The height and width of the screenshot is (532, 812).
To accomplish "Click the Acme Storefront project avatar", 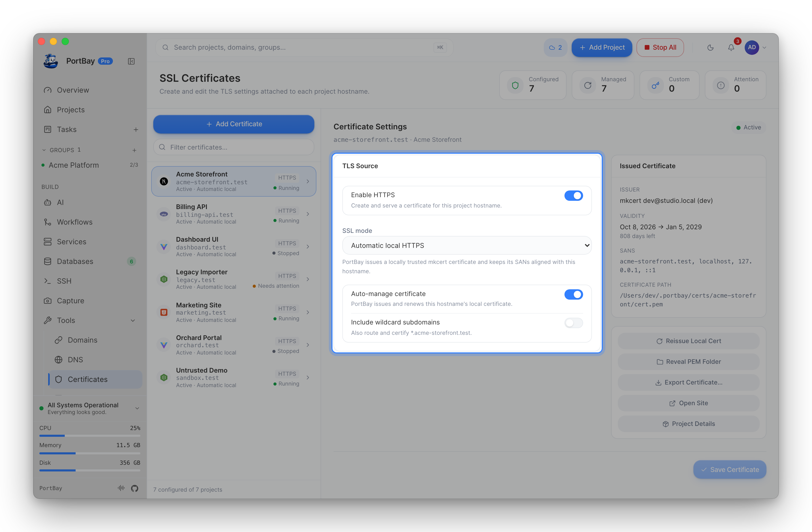I will point(164,181).
